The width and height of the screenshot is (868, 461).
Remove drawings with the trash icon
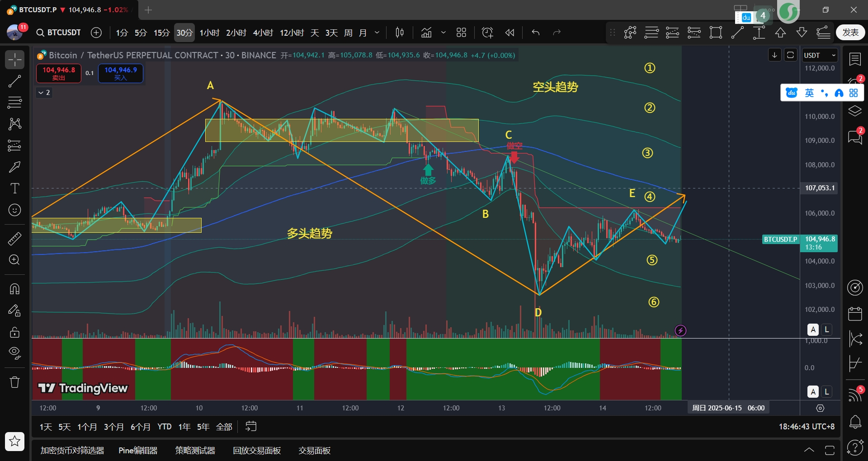coord(14,382)
